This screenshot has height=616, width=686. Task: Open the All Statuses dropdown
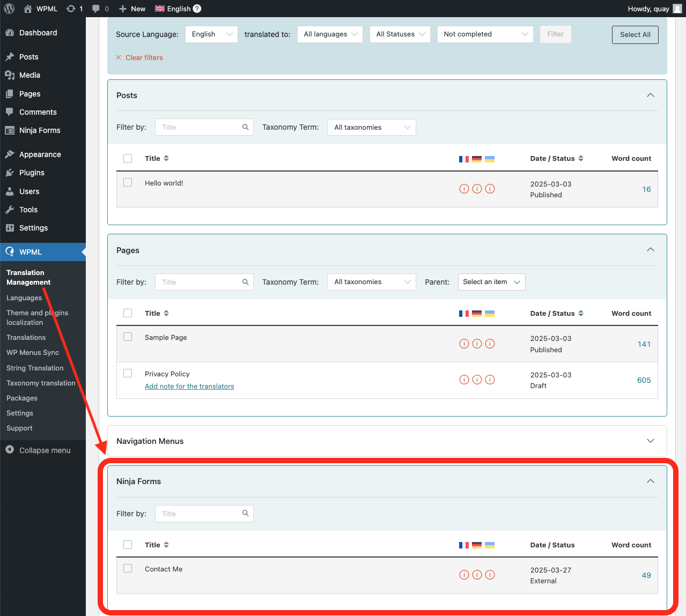coord(400,34)
